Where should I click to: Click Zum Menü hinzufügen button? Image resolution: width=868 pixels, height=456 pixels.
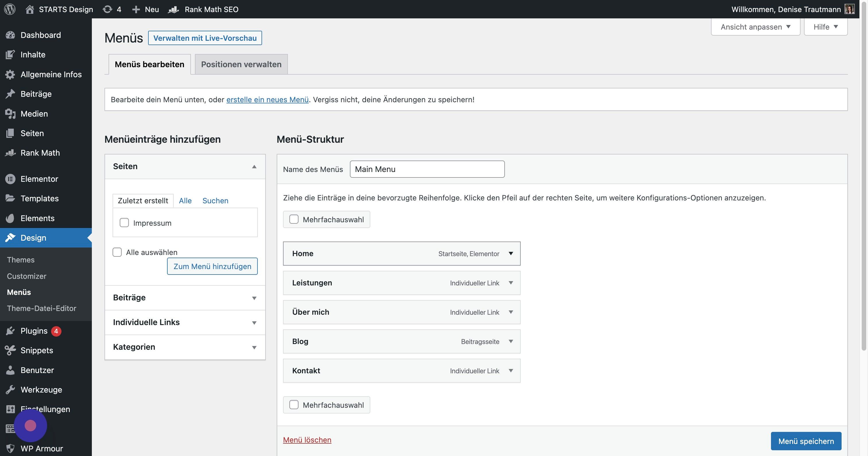pyautogui.click(x=212, y=266)
